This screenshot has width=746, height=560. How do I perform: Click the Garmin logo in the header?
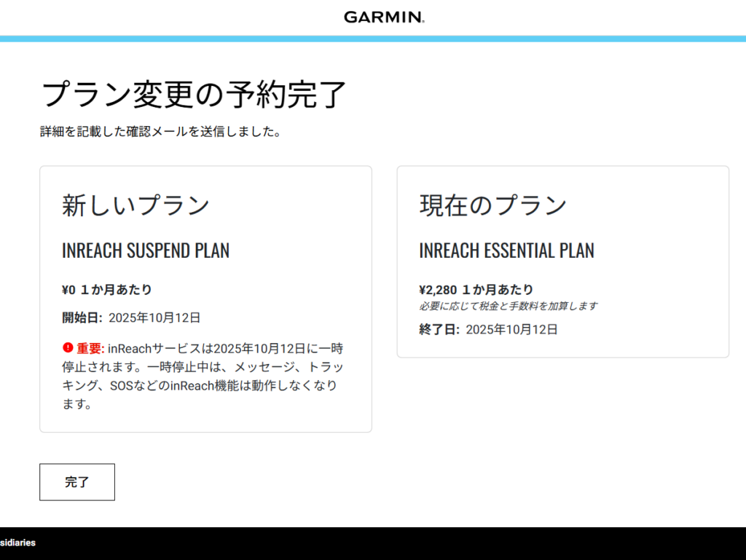point(384,17)
